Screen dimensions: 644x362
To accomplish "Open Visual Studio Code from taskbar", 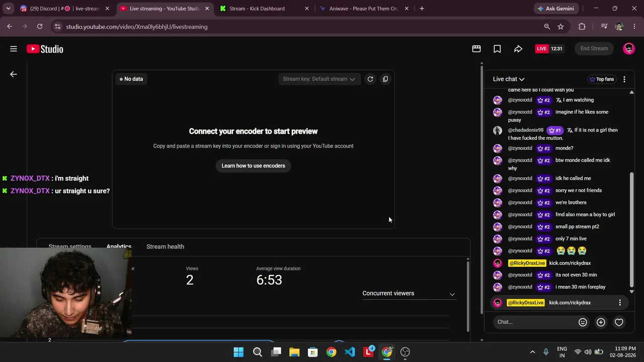I will coord(350,352).
